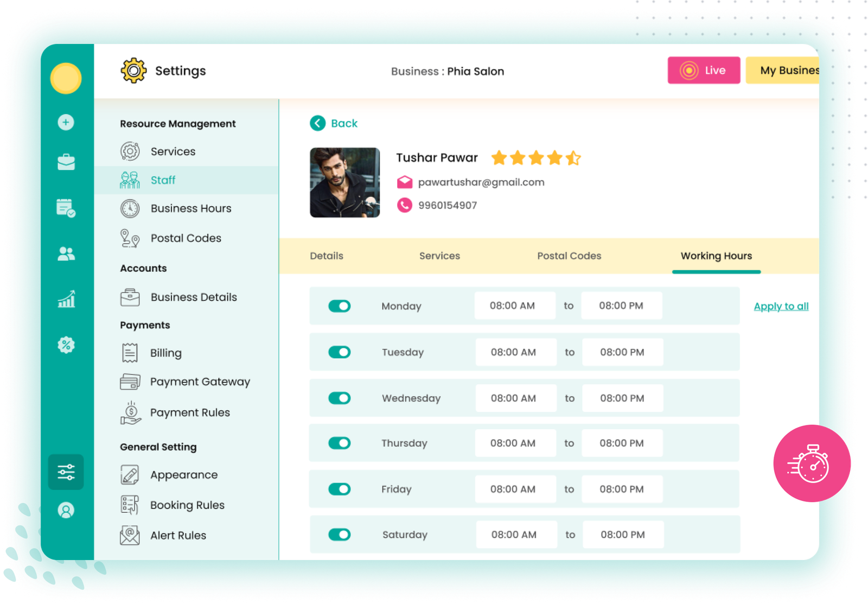Open the analytics chart icon in the sidebar
This screenshot has height=604, width=868.
pyautogui.click(x=66, y=298)
